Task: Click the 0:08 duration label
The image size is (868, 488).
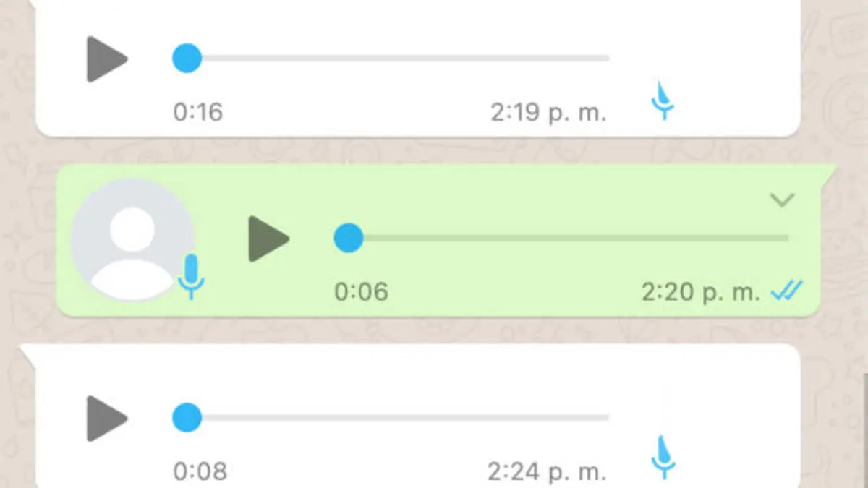Action: point(200,472)
